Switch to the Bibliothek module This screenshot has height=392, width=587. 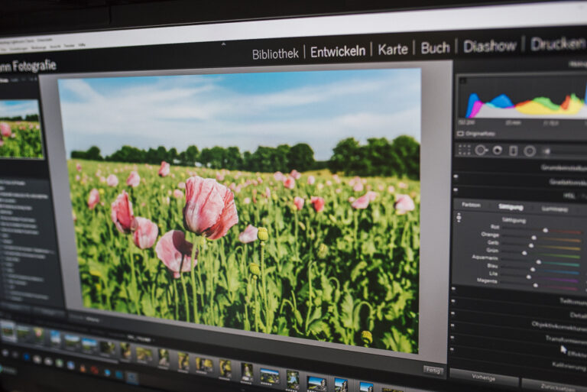tap(275, 54)
